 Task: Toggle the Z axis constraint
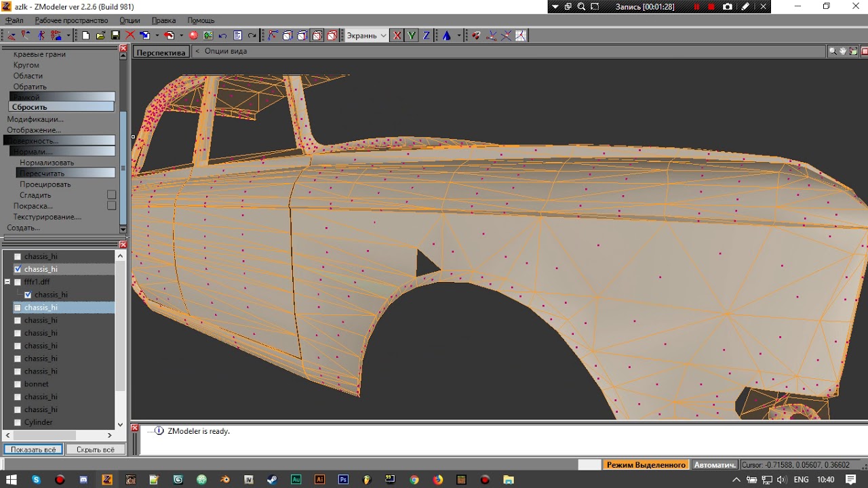point(427,35)
